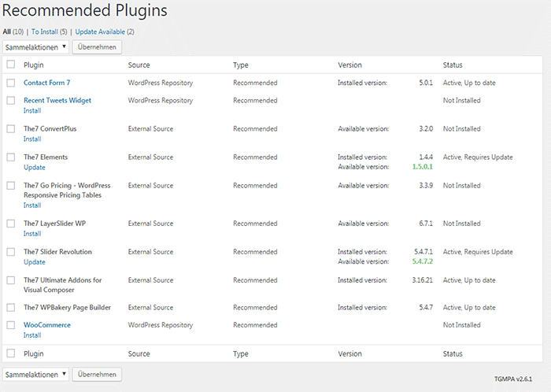551x392 pixels.
Task: Install The7 LayerSlider WP plugin
Action: coord(32,234)
